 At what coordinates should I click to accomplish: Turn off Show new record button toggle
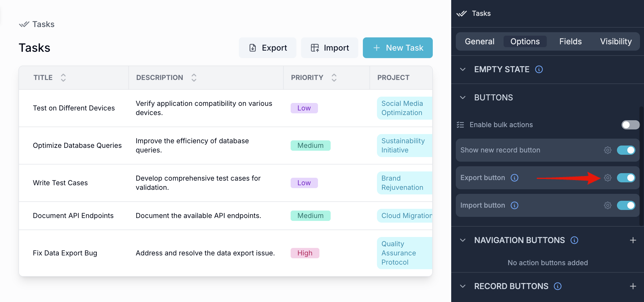click(x=626, y=150)
